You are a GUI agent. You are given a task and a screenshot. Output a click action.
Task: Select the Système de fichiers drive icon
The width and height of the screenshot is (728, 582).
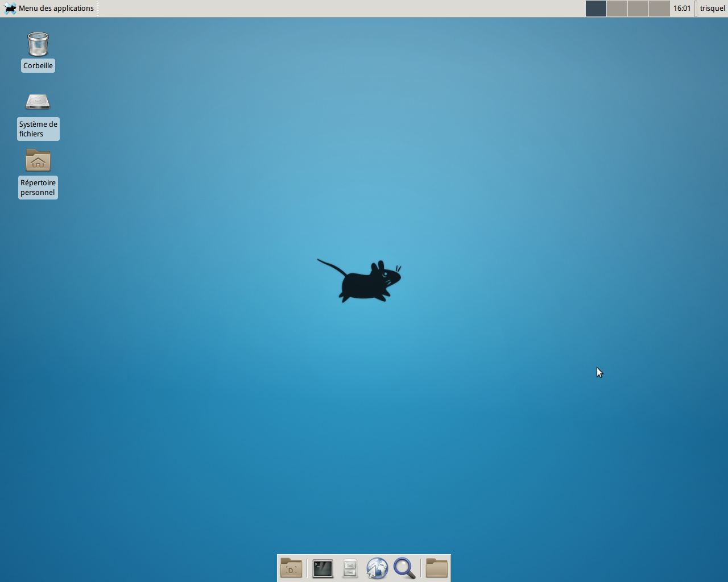point(38,102)
